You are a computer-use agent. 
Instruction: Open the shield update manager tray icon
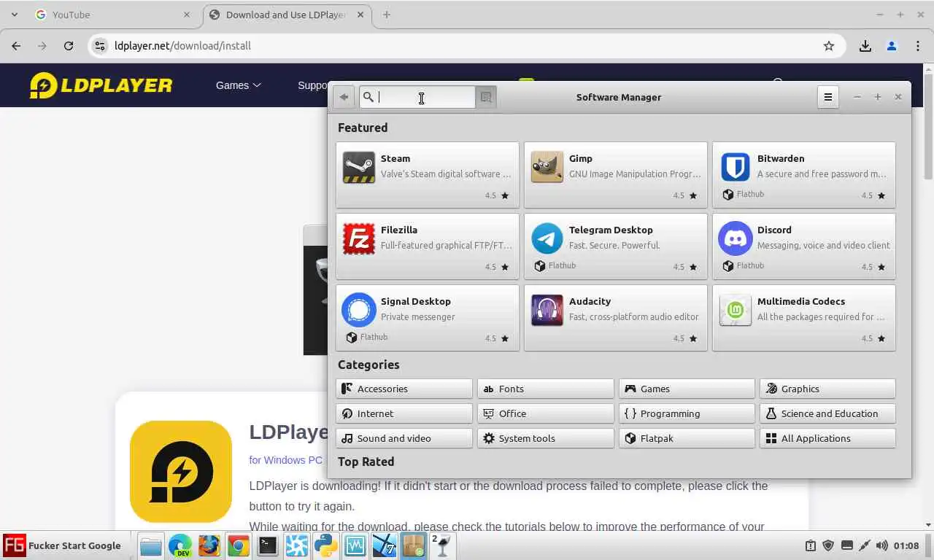coord(828,545)
